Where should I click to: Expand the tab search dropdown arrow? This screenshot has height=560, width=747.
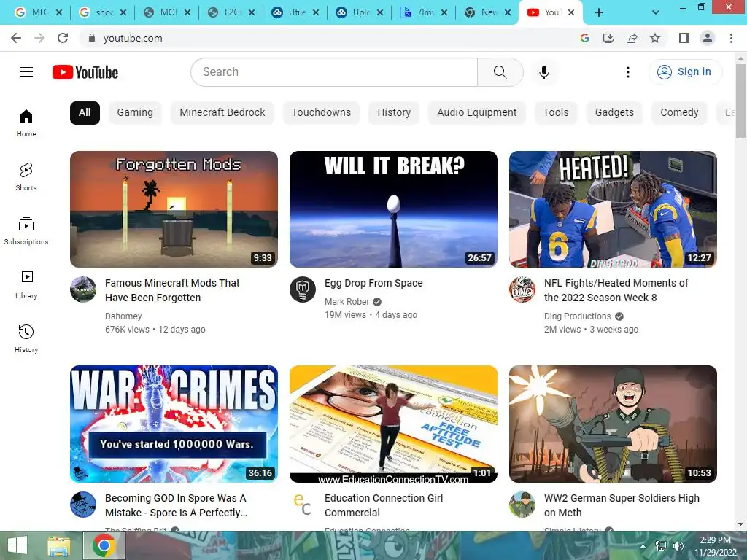click(656, 13)
